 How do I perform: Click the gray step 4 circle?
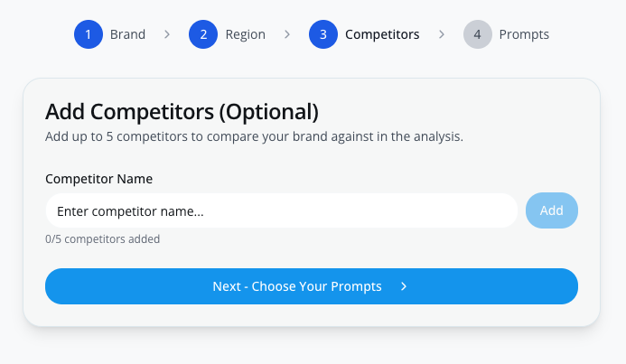pos(478,35)
